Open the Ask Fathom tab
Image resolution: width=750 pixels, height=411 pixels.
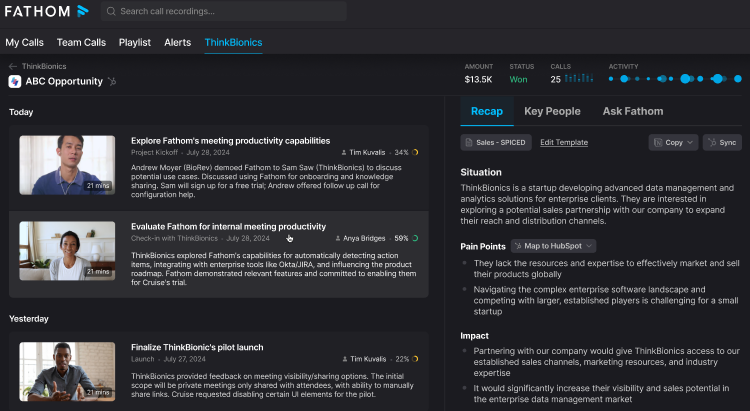[x=633, y=111]
